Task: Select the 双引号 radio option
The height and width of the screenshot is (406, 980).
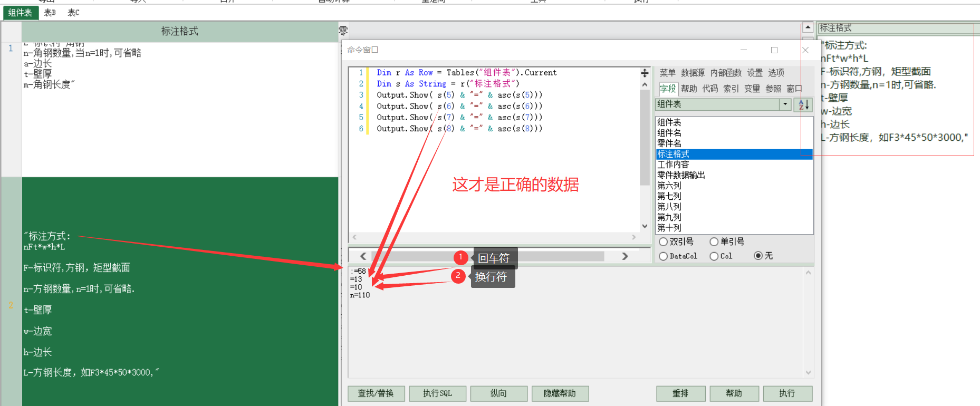Action: 664,241
